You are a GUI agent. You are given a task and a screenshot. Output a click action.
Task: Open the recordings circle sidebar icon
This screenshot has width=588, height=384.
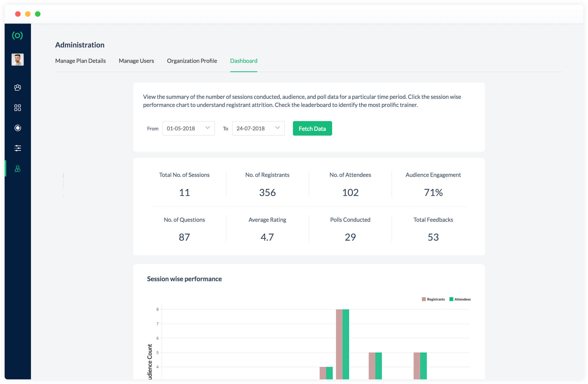[18, 128]
